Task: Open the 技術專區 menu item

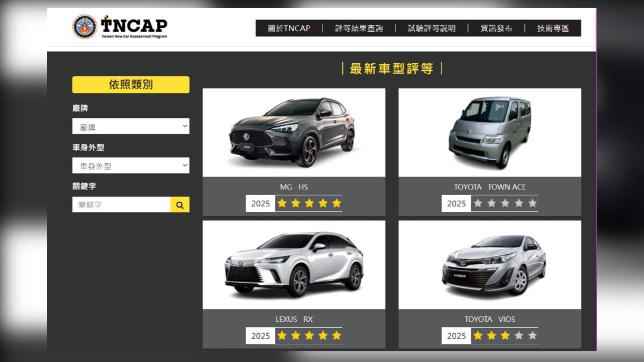Action: tap(553, 28)
